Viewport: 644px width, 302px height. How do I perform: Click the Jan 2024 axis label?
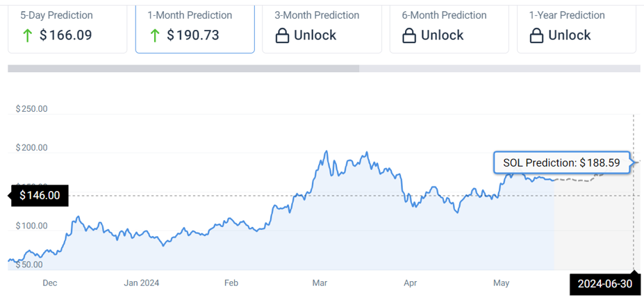141,283
